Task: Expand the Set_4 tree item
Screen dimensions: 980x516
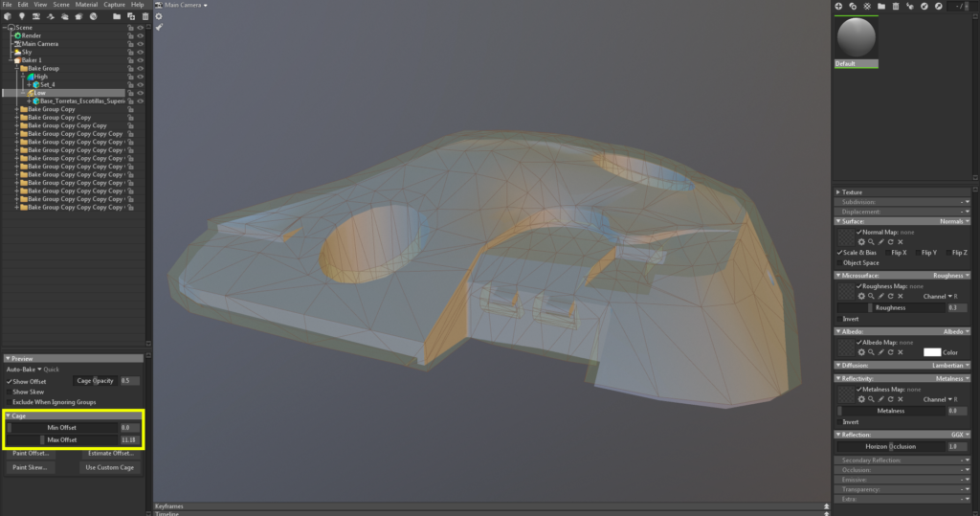Action: pyautogui.click(x=30, y=85)
